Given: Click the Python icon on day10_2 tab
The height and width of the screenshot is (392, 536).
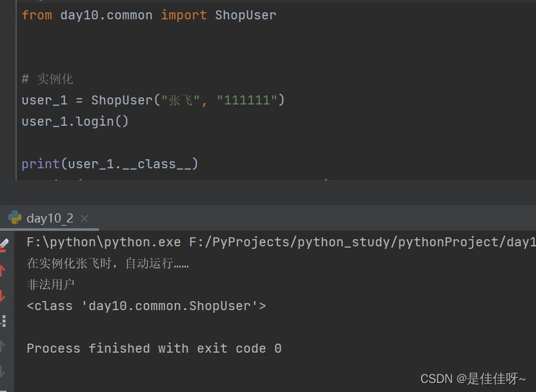Looking at the screenshot, I should pos(15,218).
